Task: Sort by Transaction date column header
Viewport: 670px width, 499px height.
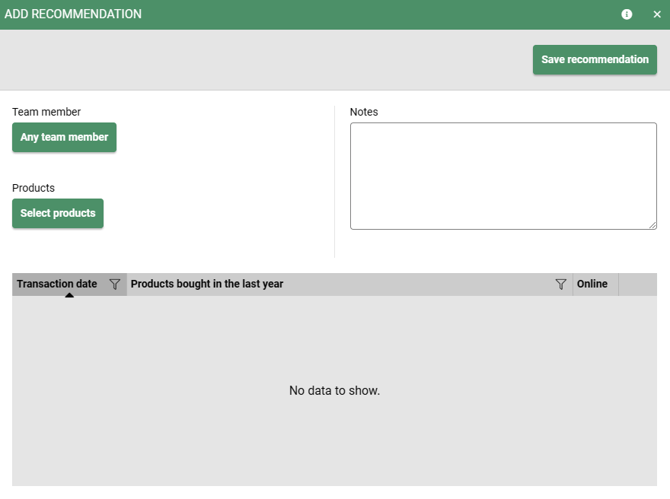Action: click(57, 284)
